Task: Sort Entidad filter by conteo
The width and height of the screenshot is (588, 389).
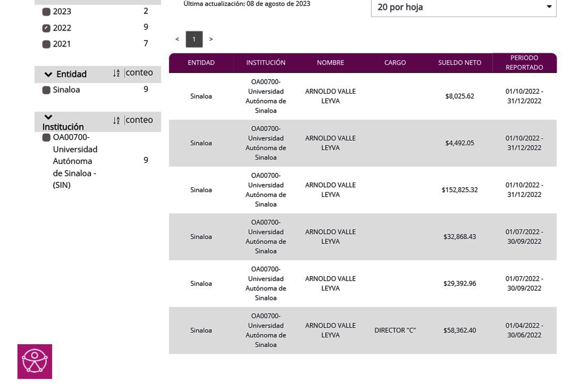Action: (x=139, y=72)
